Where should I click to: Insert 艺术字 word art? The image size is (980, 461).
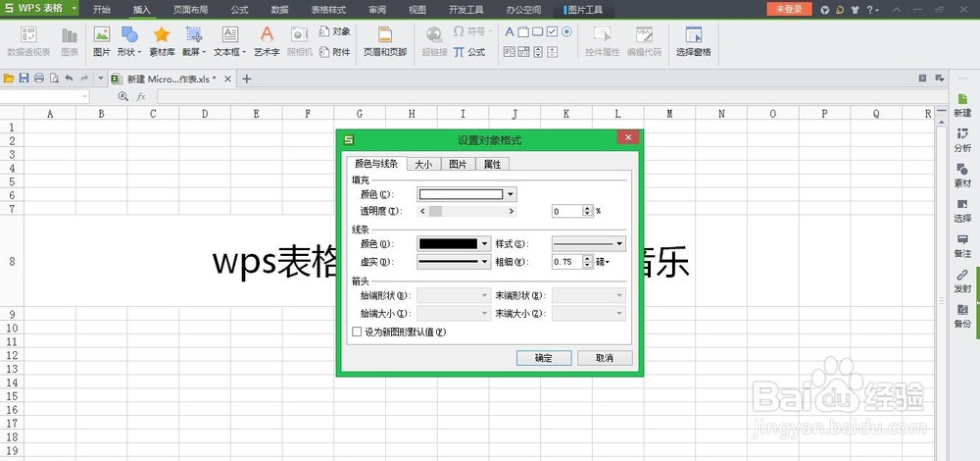(267, 41)
